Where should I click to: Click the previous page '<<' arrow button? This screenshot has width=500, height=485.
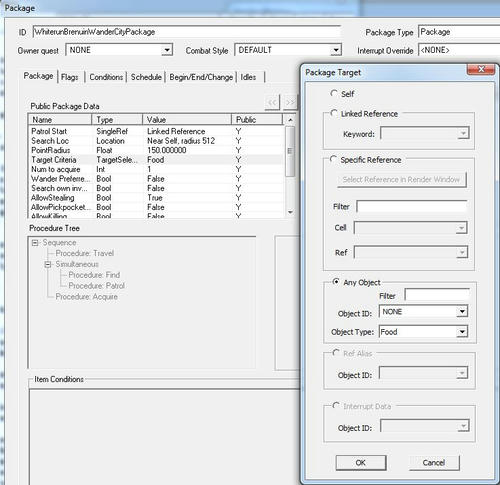click(x=272, y=102)
